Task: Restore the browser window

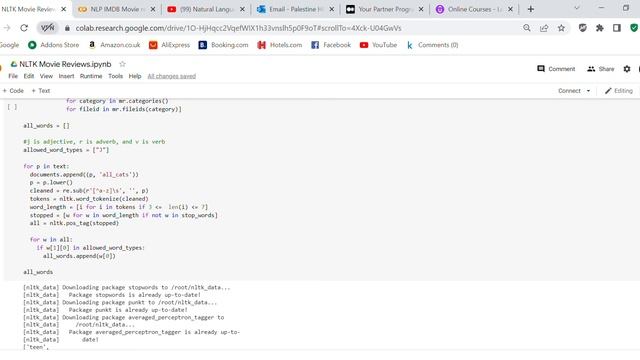Action: point(626,8)
